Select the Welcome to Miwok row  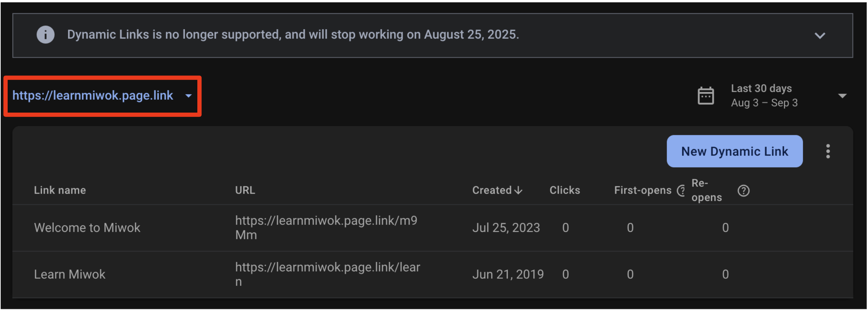click(x=87, y=227)
